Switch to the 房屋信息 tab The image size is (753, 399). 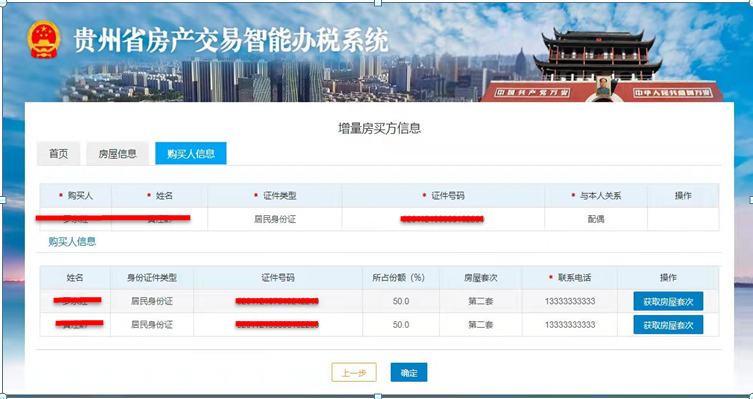118,154
